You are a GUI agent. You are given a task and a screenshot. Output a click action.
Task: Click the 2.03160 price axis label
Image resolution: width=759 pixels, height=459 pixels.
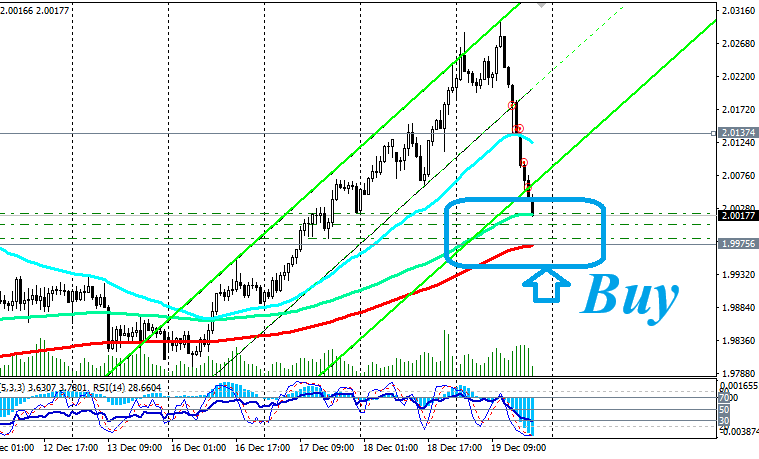pyautogui.click(x=738, y=11)
